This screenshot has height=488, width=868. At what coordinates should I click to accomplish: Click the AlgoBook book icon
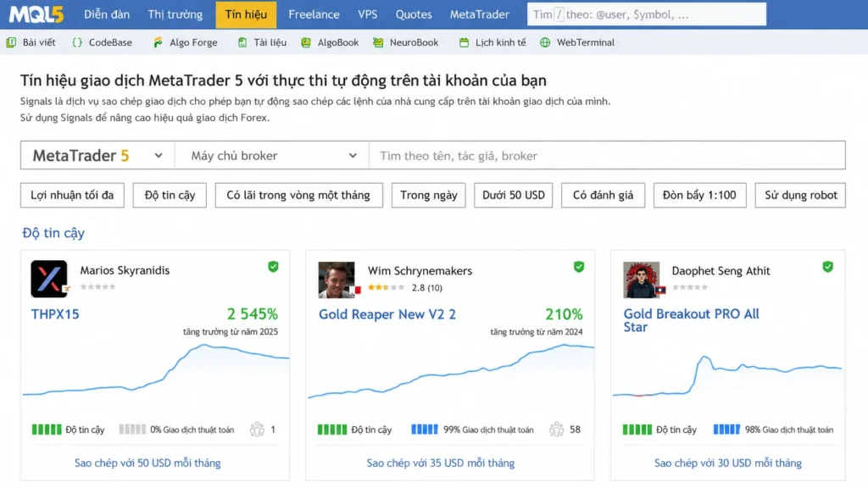click(306, 42)
